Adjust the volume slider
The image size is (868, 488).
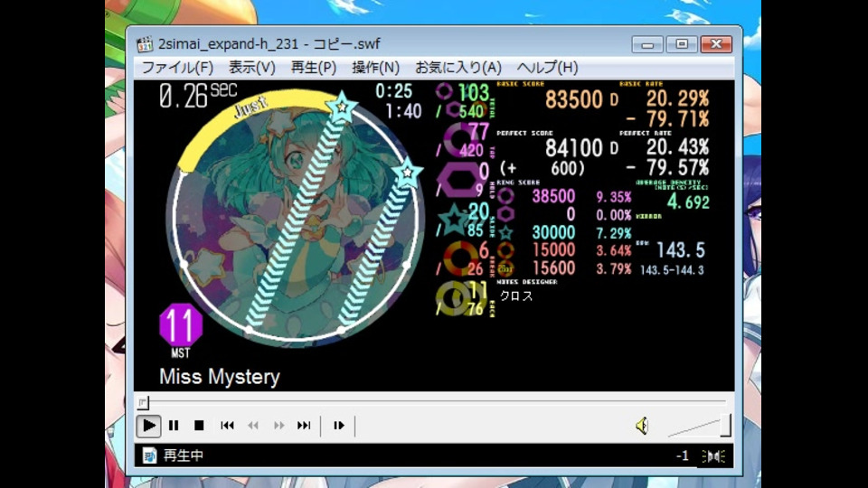point(700,426)
